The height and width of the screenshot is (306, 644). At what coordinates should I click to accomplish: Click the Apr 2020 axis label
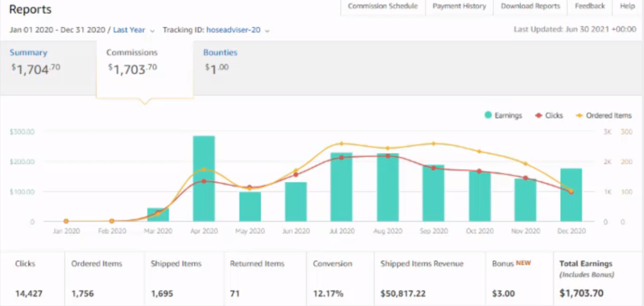(x=204, y=231)
